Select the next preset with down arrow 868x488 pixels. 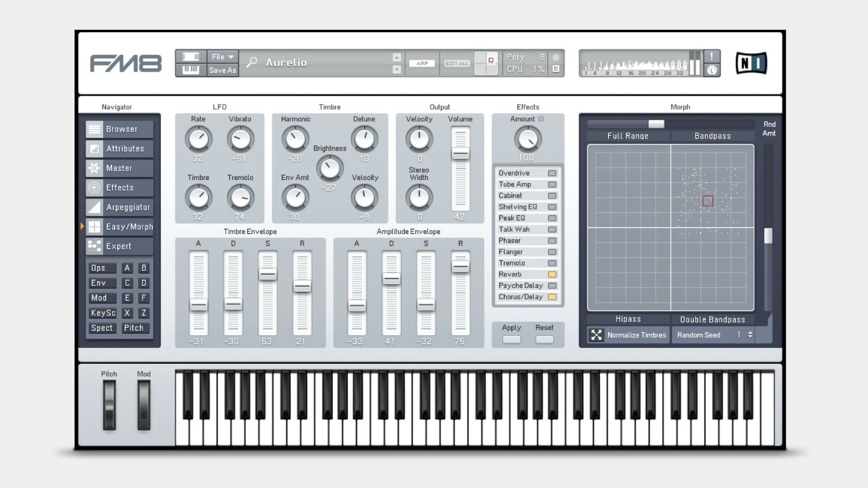click(x=397, y=69)
